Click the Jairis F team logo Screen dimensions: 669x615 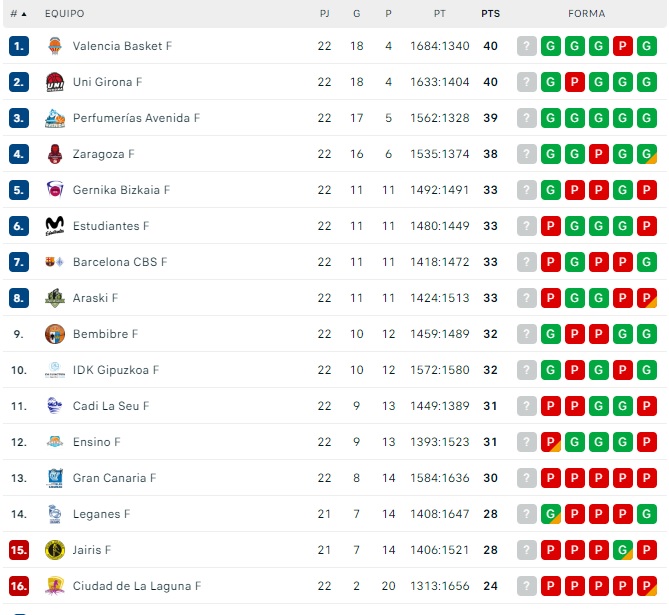tap(55, 550)
